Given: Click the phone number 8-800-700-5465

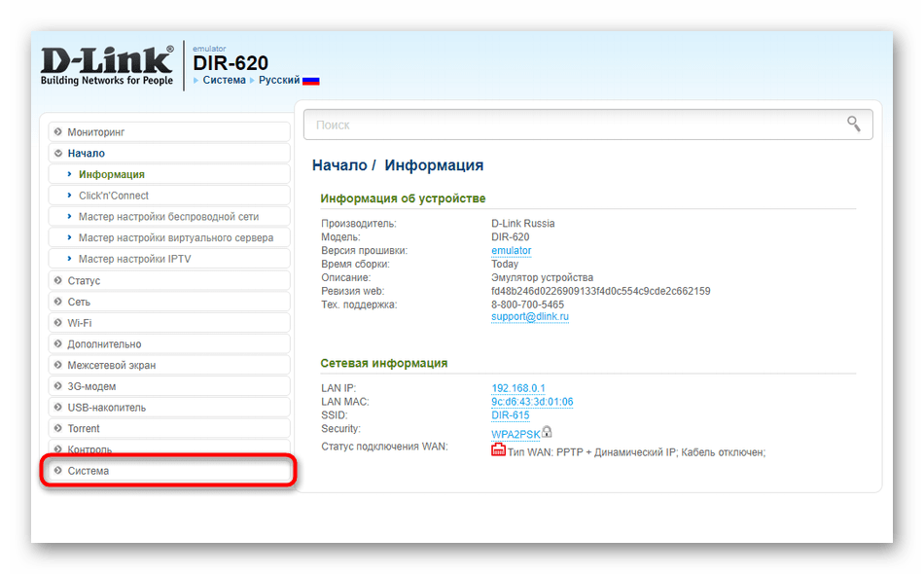Looking at the screenshot, I should [x=527, y=305].
